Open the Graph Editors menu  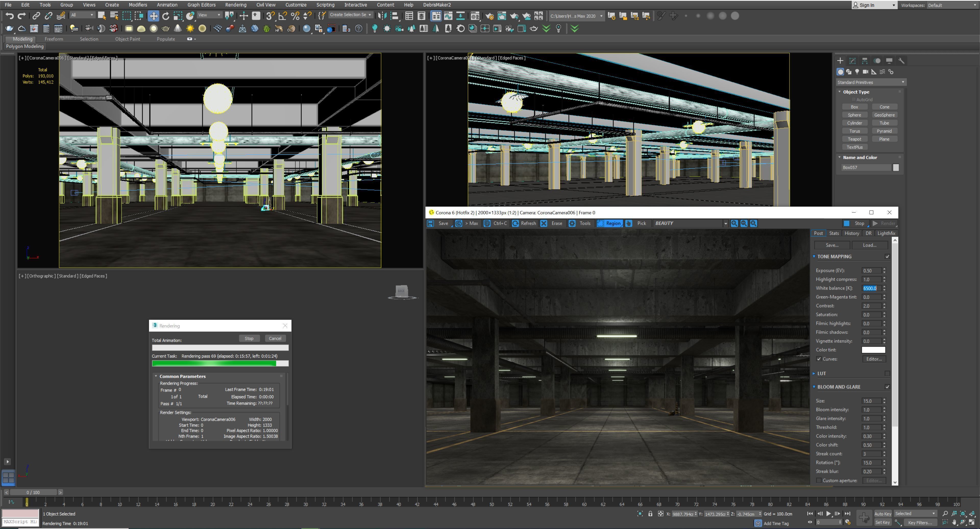pyautogui.click(x=201, y=5)
